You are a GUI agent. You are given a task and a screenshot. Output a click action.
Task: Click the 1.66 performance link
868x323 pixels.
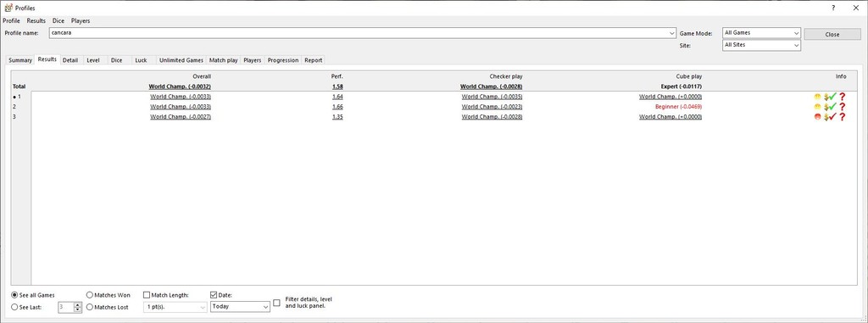tap(337, 106)
